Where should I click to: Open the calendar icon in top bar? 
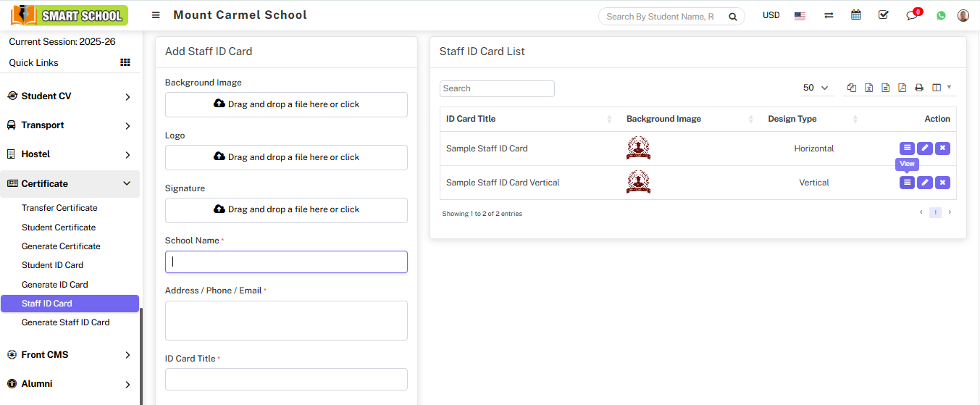[856, 15]
